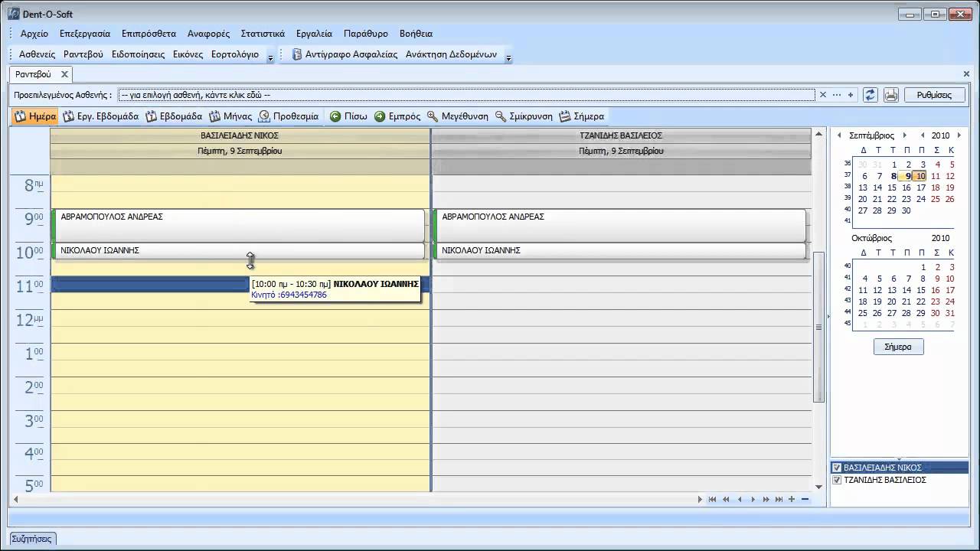Screen dimensions: 980x551
Task: Click the Dent-O-Soft title bar app icon
Action: [x=13, y=14]
